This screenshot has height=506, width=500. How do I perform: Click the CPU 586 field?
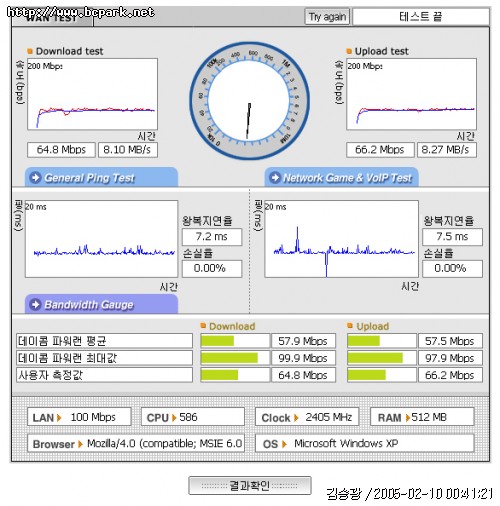pos(193,417)
